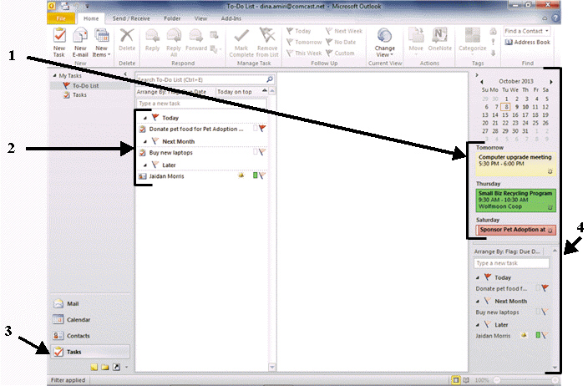Screen dimensions: 588x386
Task: Click Normal view button in status bar
Action: (x=456, y=380)
